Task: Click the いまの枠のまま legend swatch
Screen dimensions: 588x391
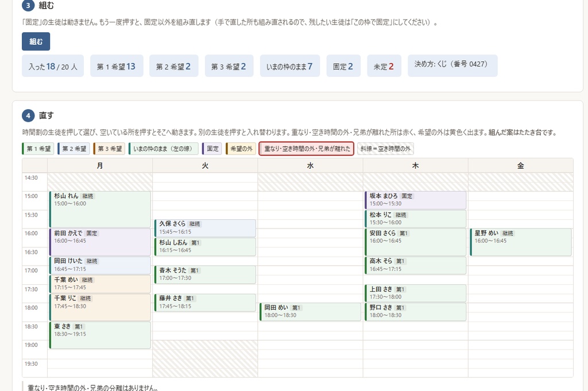Action: click(164, 149)
